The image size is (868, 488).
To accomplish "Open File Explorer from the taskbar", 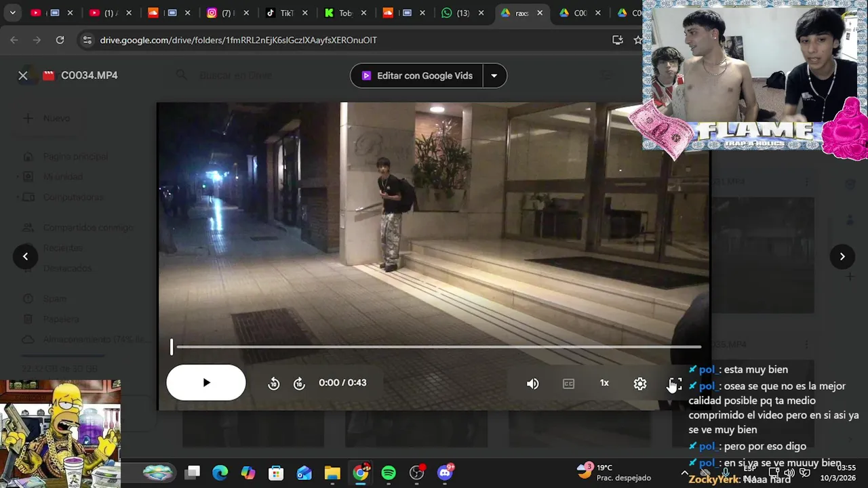I will coord(332,472).
